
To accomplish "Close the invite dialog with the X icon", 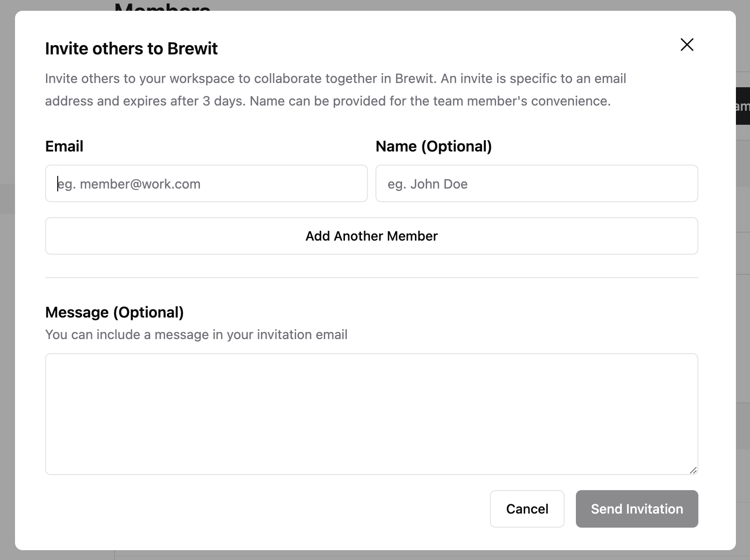I will [x=687, y=45].
